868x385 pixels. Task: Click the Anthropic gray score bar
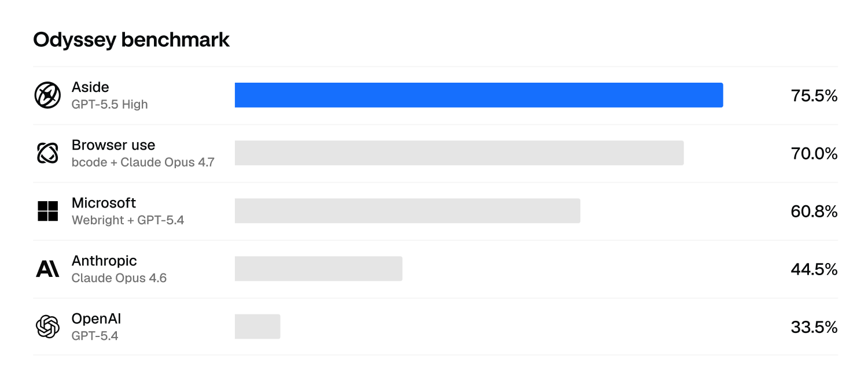[x=318, y=269]
